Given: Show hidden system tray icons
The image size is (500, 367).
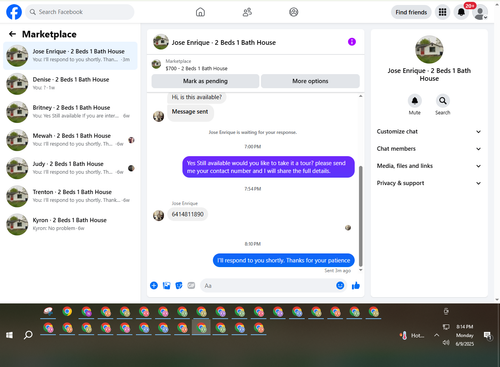Looking at the screenshot, I should (436, 335).
